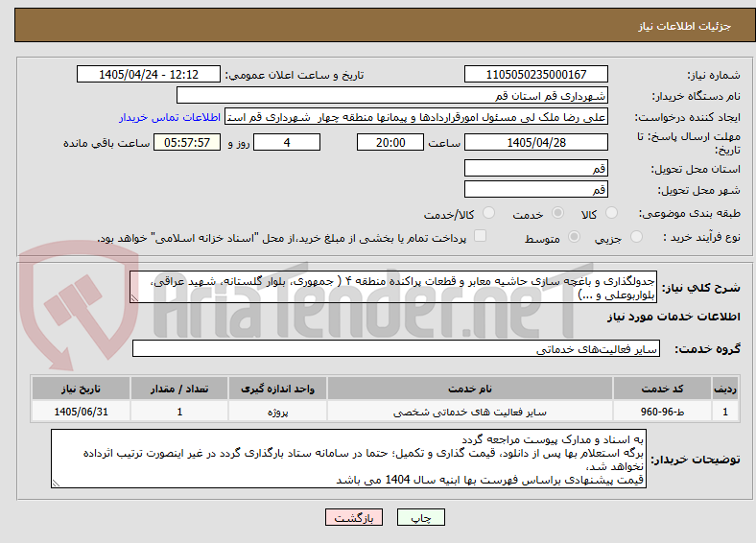This screenshot has width=756, height=543.
Task: Click the unit cell پروژه
Action: [x=277, y=412]
